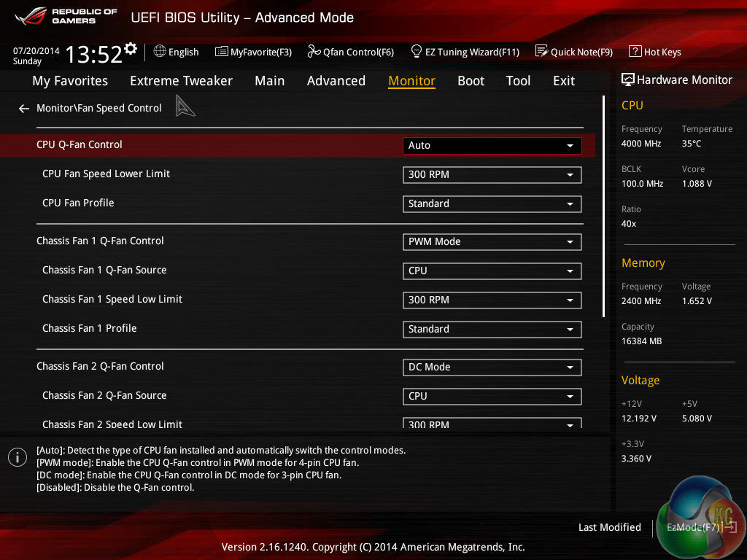Open Chassis Fan 1 Q-Fan Control dropdown
This screenshot has height=560, width=747.
click(x=492, y=242)
